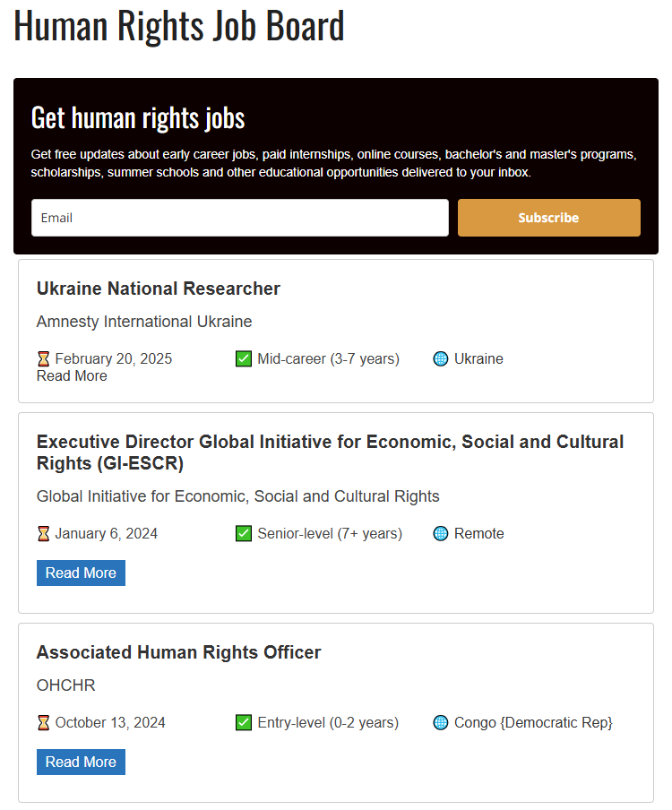Click the globe icon next to Remote
The height and width of the screenshot is (810, 672).
click(x=441, y=533)
